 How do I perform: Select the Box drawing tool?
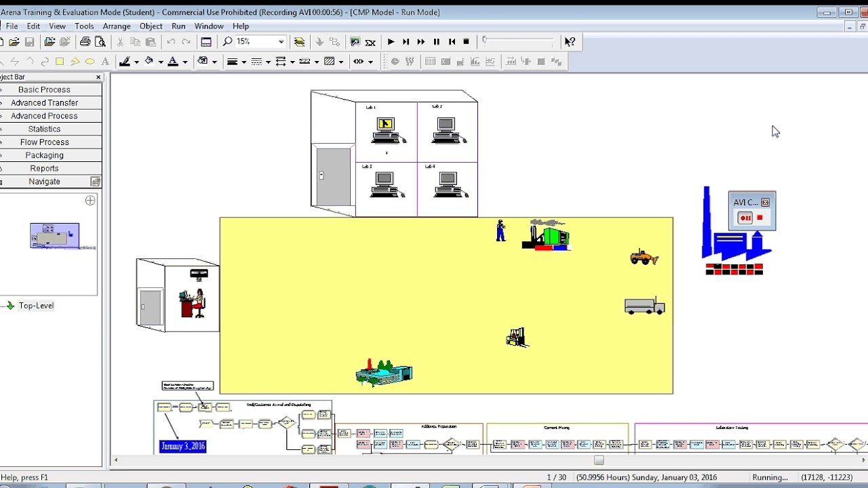pyautogui.click(x=60, y=62)
